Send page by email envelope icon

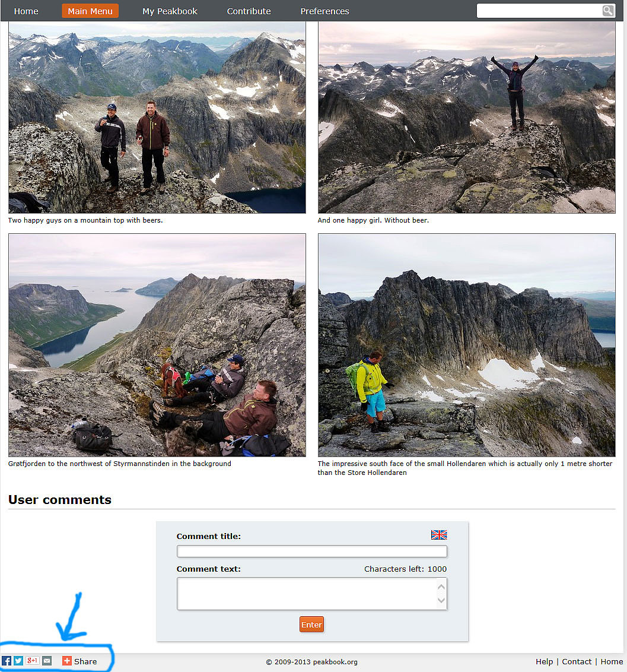point(47,661)
